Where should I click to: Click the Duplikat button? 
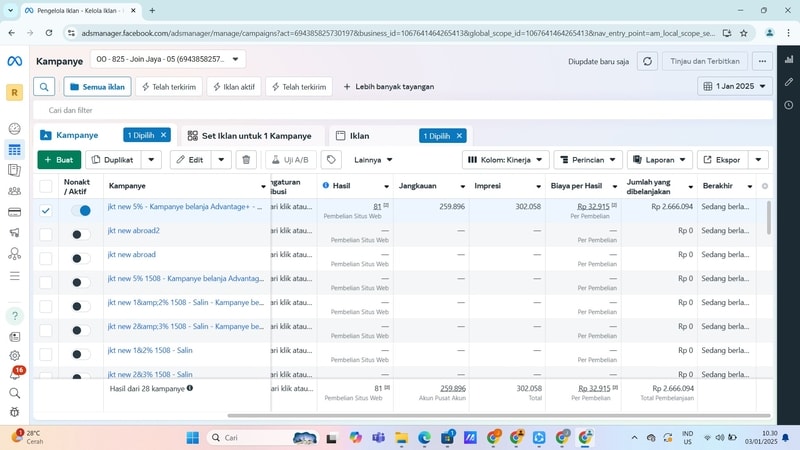113,160
